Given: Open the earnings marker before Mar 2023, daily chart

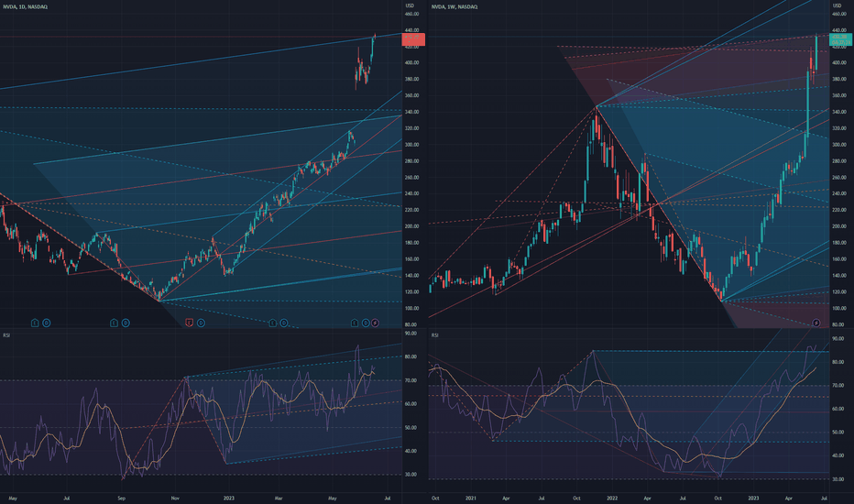Looking at the screenshot, I should coord(273,323).
